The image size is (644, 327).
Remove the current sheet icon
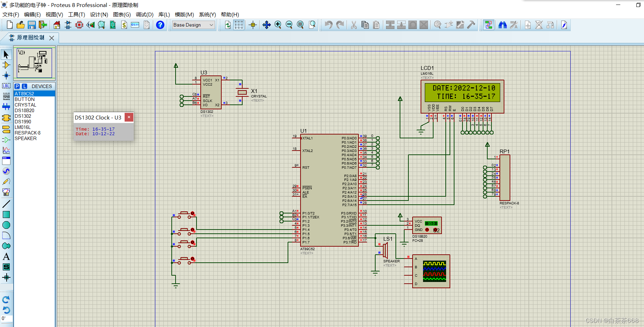539,25
